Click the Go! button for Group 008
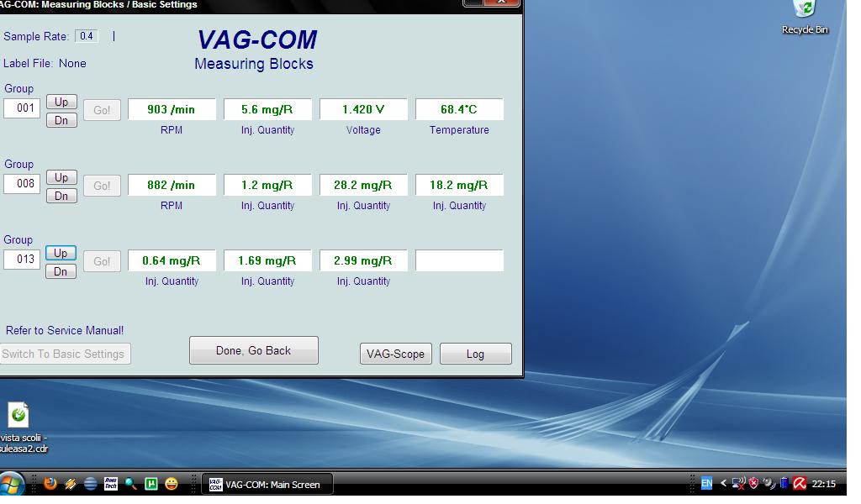Screen dimensions: 861x504 coord(102,186)
